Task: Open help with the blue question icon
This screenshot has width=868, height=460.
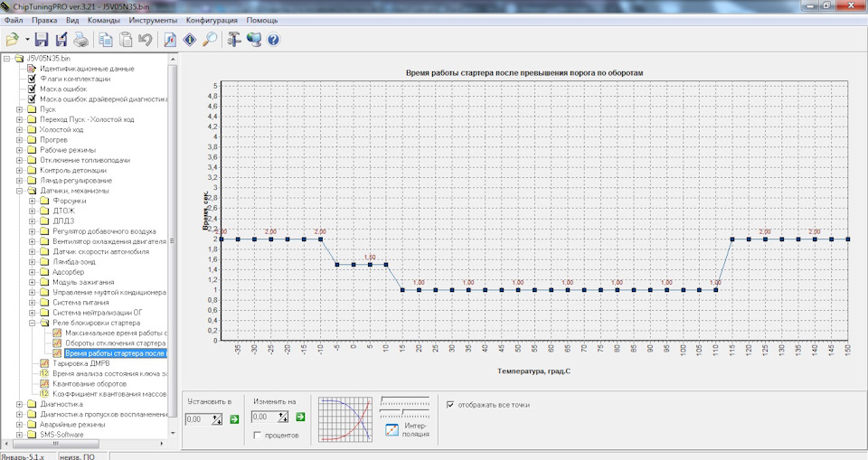Action: point(273,40)
